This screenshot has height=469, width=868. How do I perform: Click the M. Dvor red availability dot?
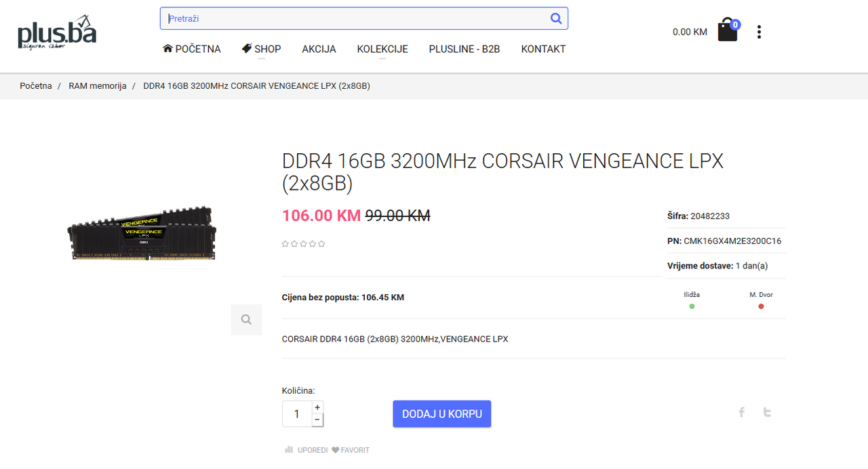(x=761, y=306)
